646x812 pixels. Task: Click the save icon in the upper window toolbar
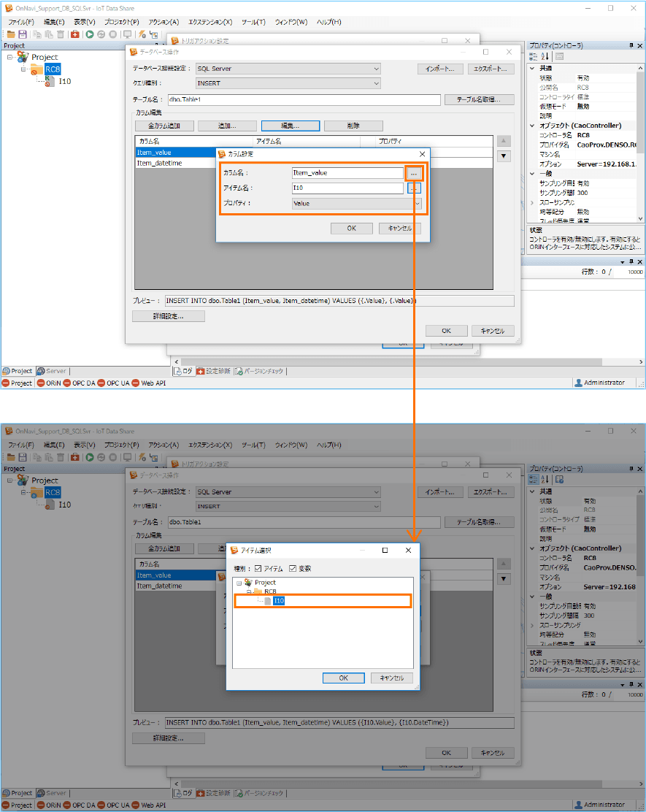(x=22, y=34)
